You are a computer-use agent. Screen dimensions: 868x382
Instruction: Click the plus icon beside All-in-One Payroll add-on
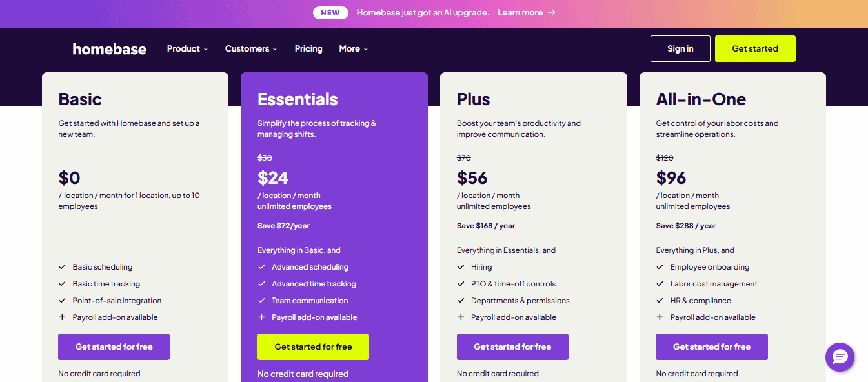(x=660, y=317)
